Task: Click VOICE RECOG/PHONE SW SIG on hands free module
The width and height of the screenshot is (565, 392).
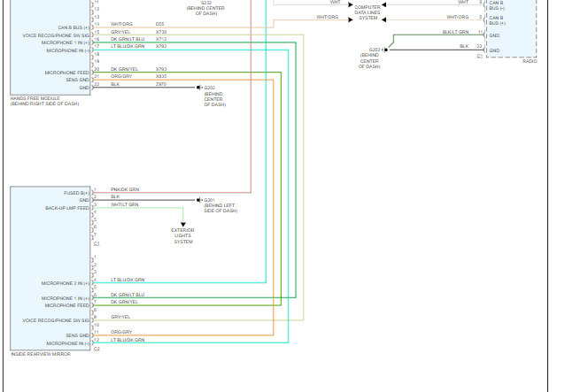Action: pos(56,35)
